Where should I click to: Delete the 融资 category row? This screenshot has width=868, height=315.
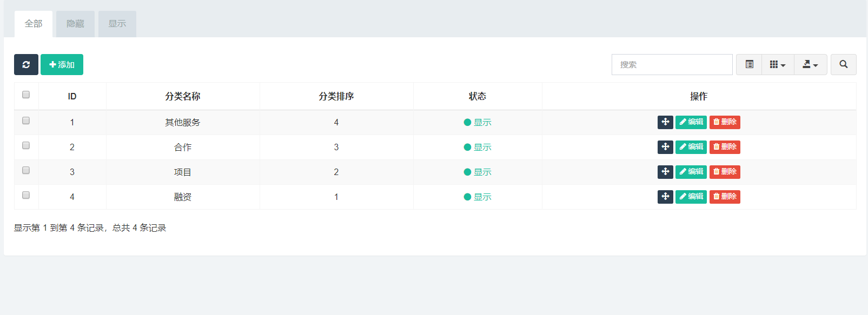(725, 197)
